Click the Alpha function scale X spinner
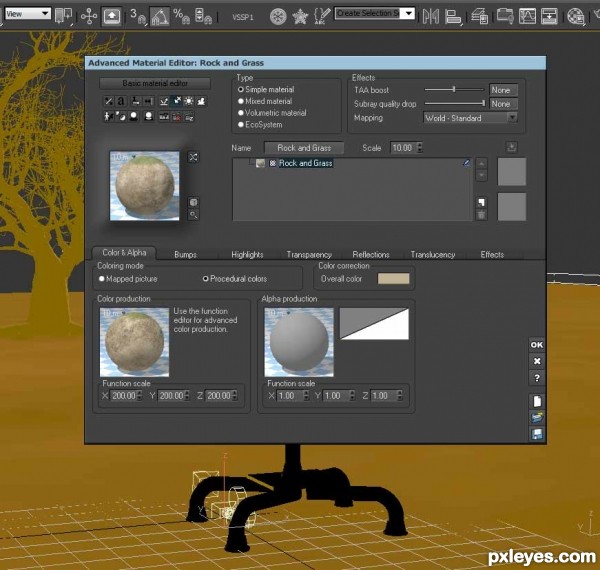This screenshot has height=570, width=600. 306,395
